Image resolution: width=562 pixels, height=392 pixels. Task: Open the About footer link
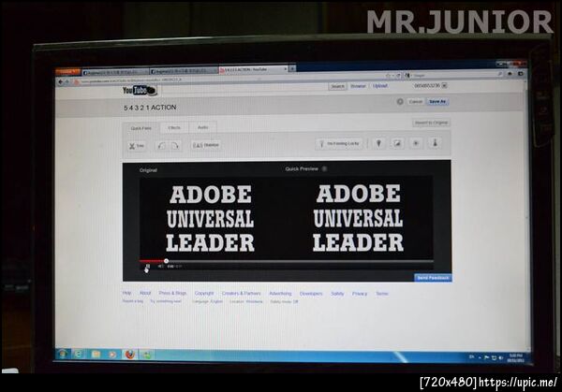tap(145, 293)
